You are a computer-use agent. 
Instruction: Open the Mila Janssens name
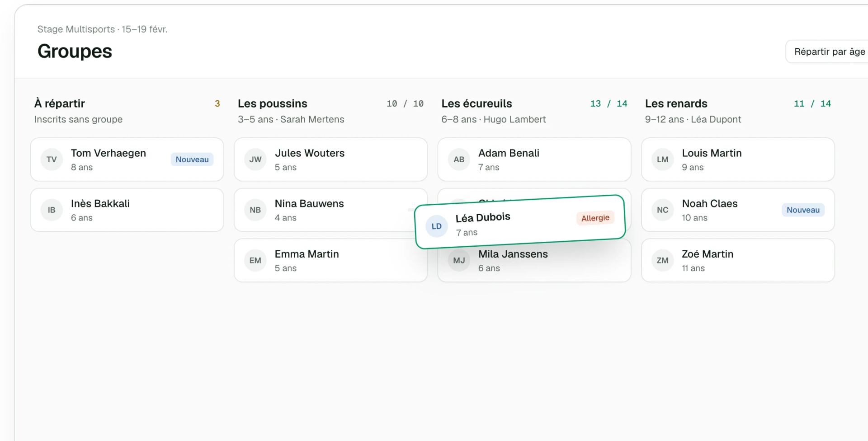[513, 254]
